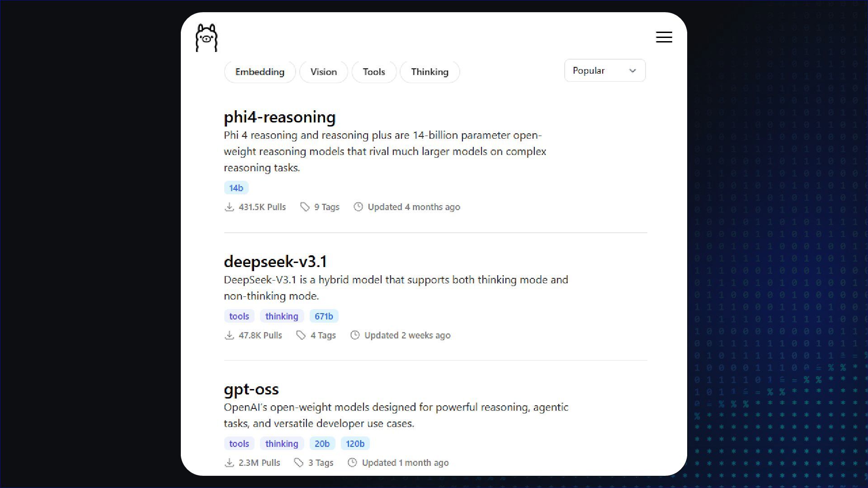Click download icon beside 2.3M Pulls

pos(229,463)
